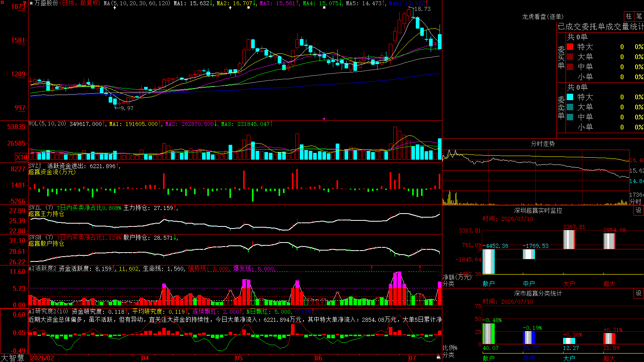Click the 21.89 超大 bar in 分类统计
Image resolution: width=644 pixels, height=362 pixels.
[x=609, y=339]
